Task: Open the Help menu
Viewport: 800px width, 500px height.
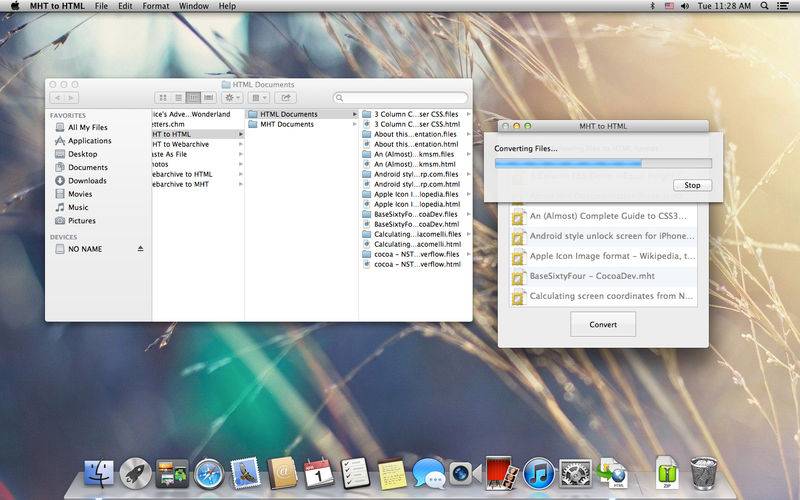Action: point(227,6)
